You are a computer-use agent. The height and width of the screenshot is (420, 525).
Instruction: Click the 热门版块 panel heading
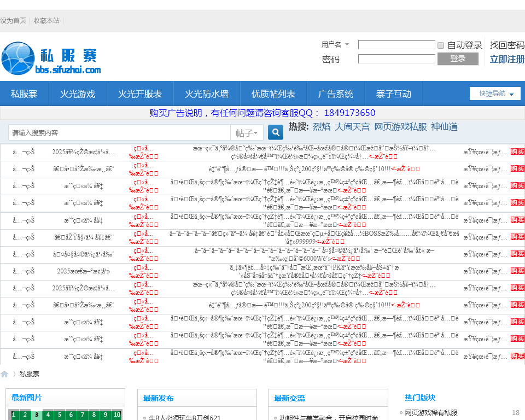pyautogui.click(x=420, y=398)
